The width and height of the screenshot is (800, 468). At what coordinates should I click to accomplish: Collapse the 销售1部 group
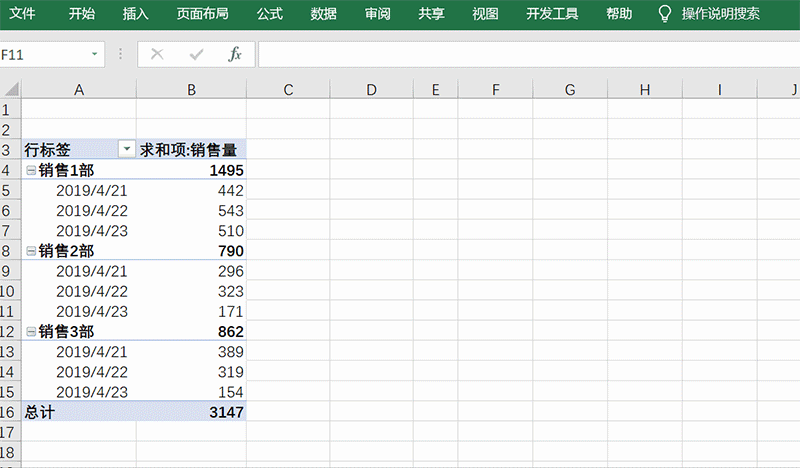click(31, 171)
